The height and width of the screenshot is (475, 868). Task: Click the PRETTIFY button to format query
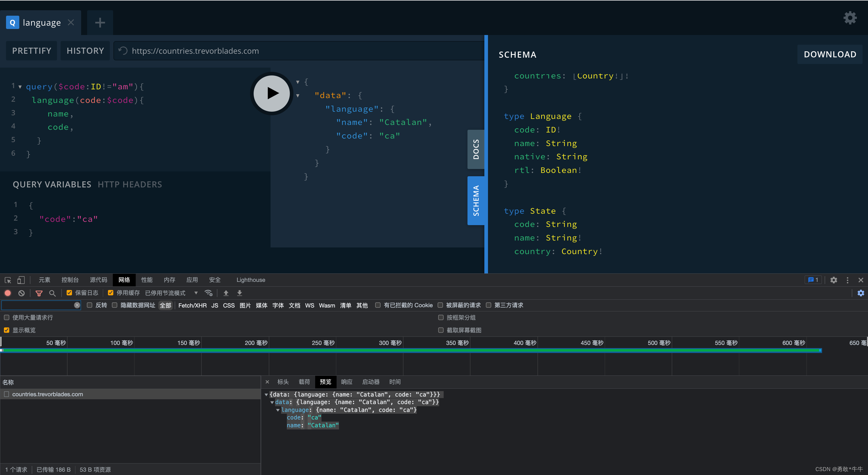32,51
